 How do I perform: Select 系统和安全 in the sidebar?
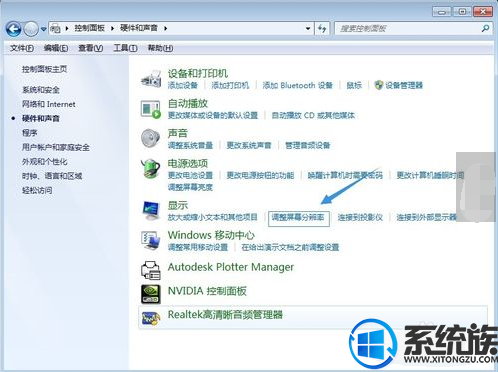tap(41, 90)
